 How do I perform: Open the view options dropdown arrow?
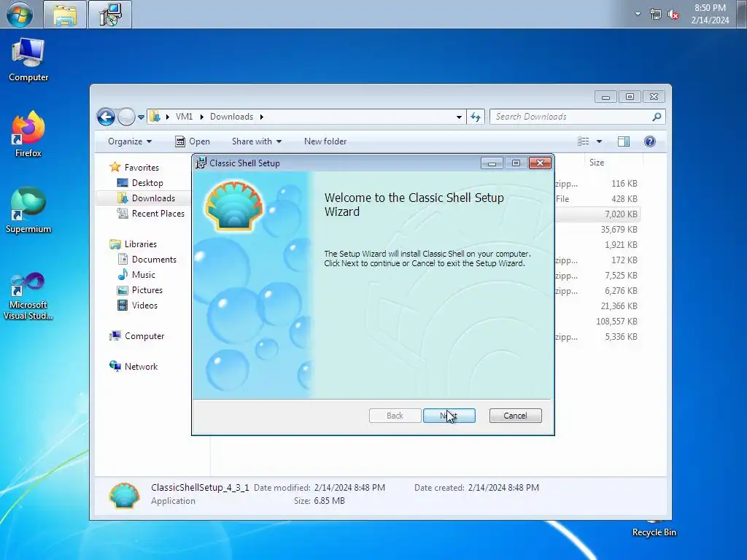click(x=600, y=141)
